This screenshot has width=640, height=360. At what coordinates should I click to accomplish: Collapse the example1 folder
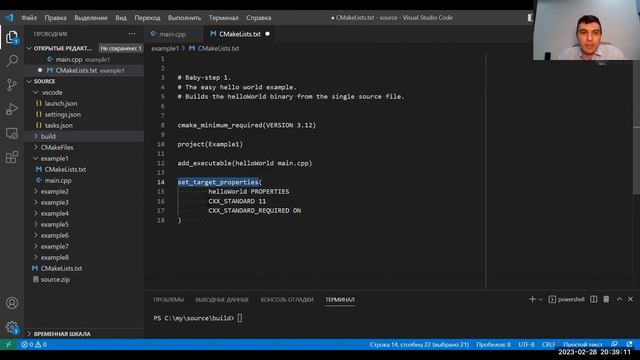tap(36, 158)
